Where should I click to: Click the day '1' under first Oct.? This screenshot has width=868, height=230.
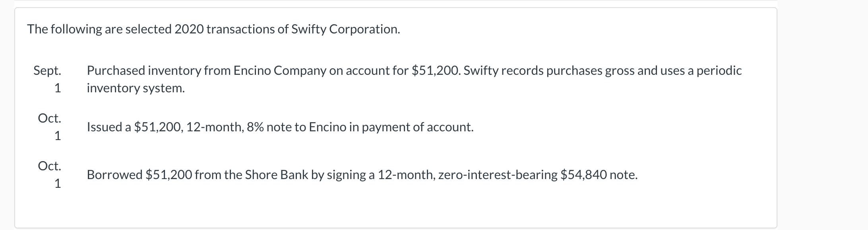click(x=58, y=136)
